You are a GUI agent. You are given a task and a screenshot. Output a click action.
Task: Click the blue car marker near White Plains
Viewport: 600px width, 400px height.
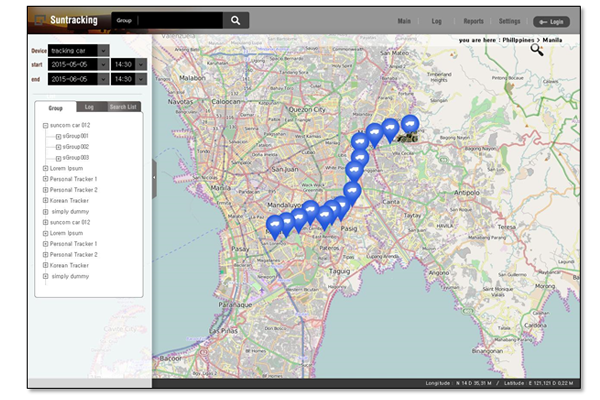355,171
